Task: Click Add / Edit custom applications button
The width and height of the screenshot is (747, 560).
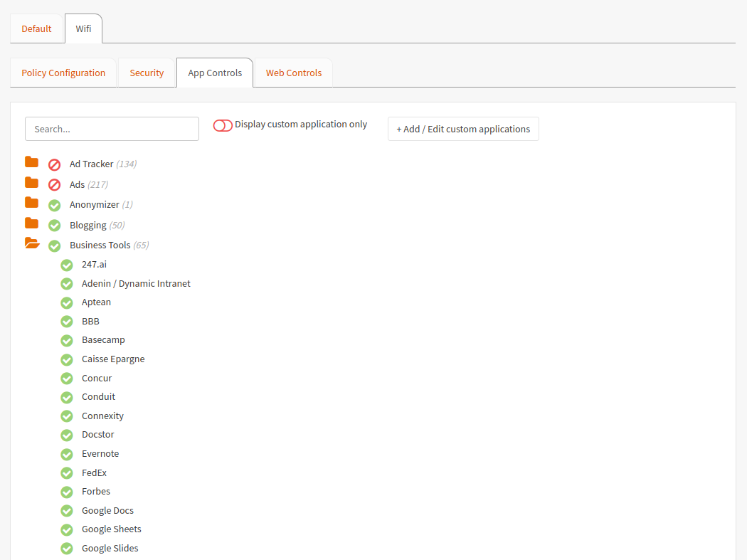Action: tap(463, 130)
